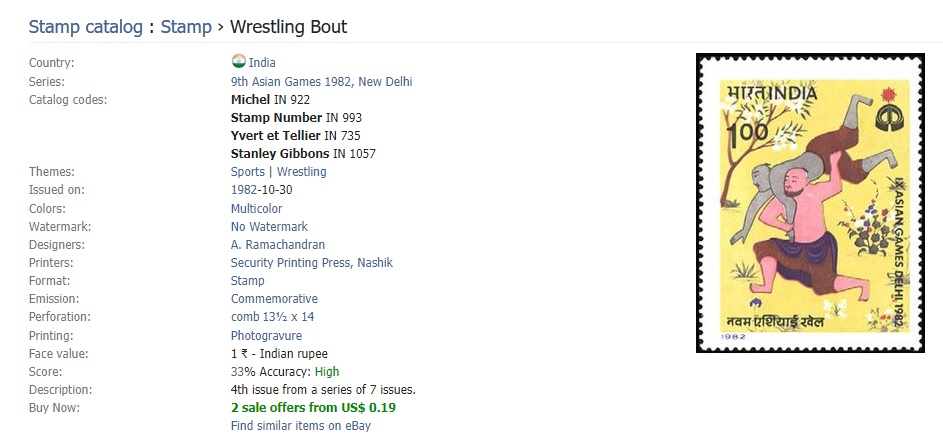Open the Commemorative emission link
The image size is (943, 443).
[274, 299]
